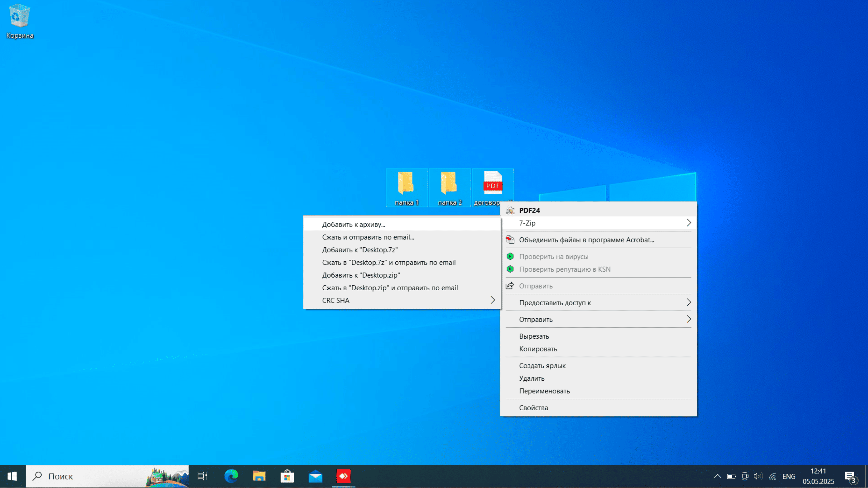Open the Mail app in taskbar
Image resolution: width=868 pixels, height=488 pixels.
[315, 476]
